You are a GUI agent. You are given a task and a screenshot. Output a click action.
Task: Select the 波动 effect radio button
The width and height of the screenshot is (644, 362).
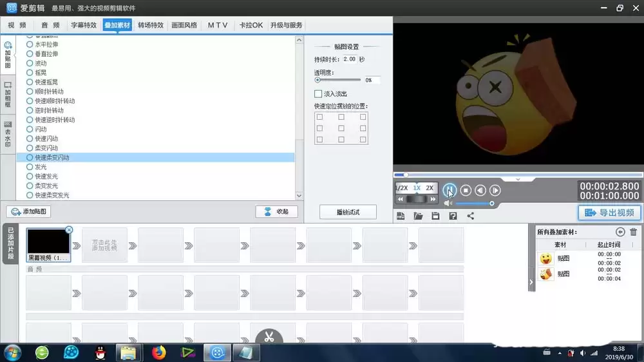tap(30, 63)
